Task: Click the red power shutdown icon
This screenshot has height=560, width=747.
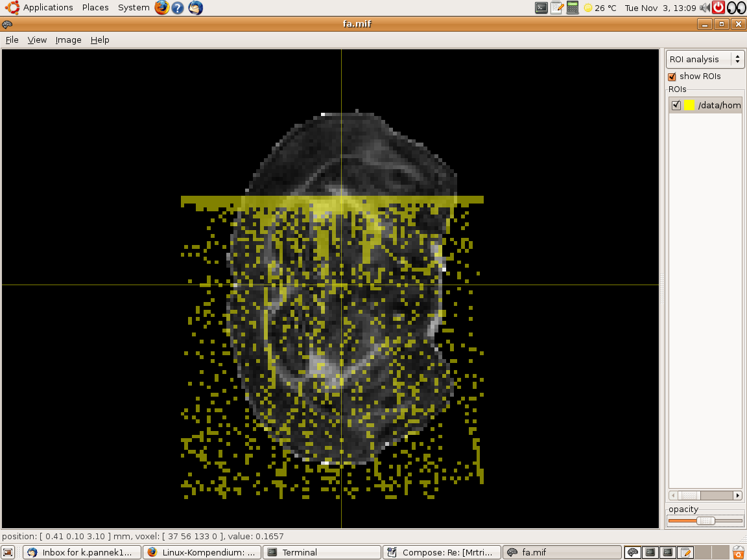Action: (x=718, y=8)
